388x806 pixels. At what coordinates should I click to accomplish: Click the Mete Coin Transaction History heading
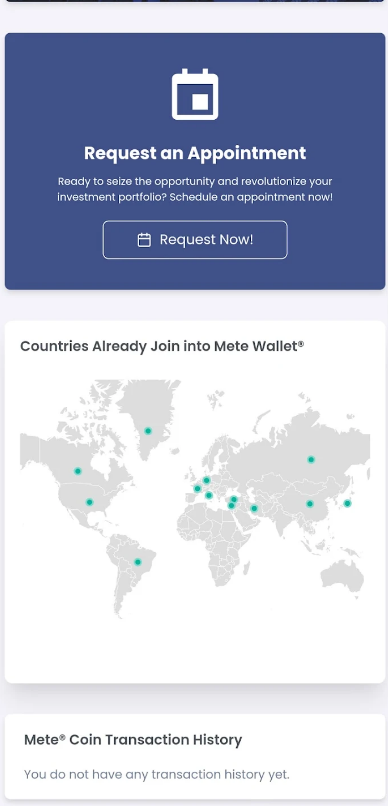pyautogui.click(x=133, y=740)
